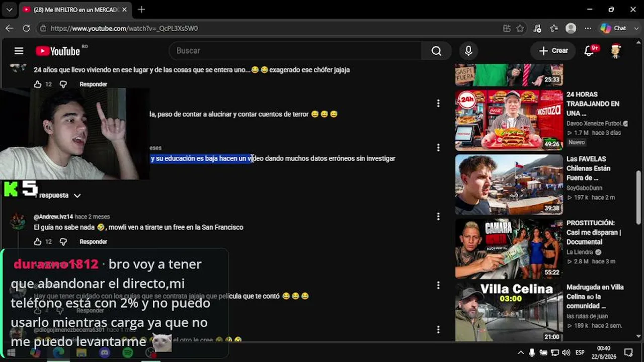
Task: Visit the SoyGaboDunn channel
Action: pyautogui.click(x=584, y=188)
